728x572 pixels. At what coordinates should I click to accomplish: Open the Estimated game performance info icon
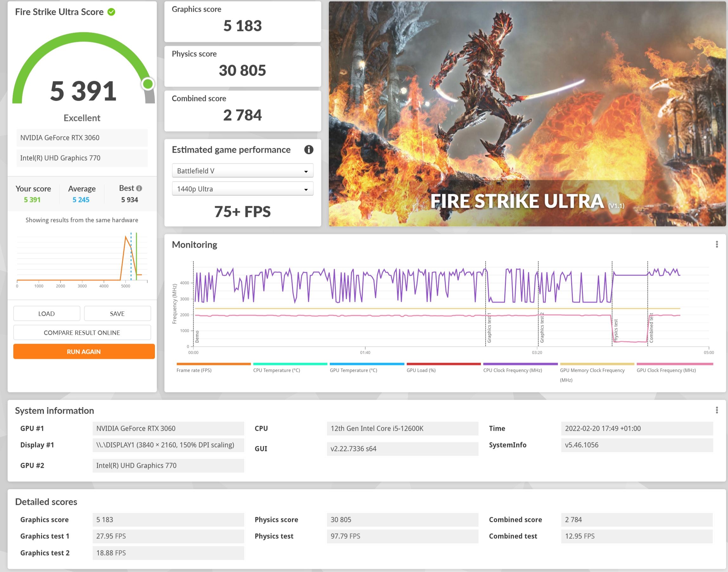coord(309,150)
